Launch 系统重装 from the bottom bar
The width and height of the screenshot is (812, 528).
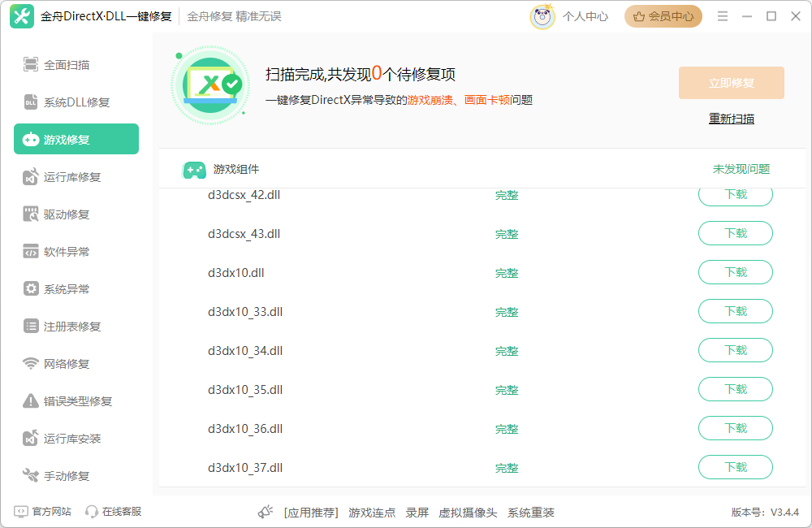click(532, 513)
